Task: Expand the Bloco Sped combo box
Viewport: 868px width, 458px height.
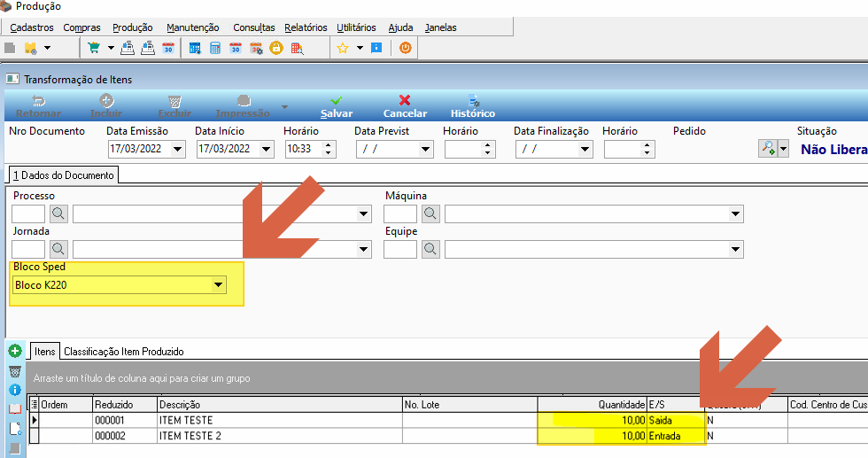Action: click(x=219, y=285)
